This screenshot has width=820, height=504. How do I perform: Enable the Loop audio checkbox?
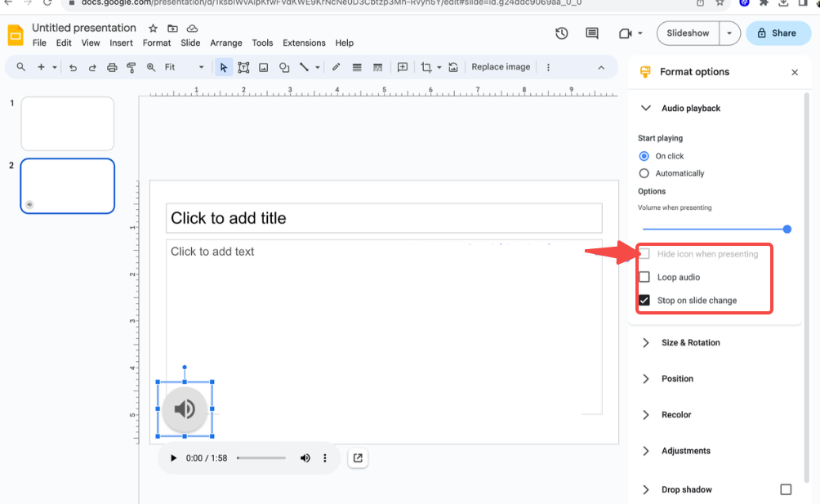pyautogui.click(x=644, y=277)
